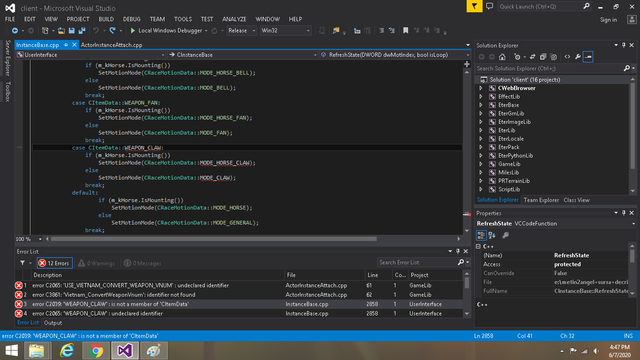Image resolution: width=640 pixels, height=360 pixels.
Task: Click in the Quick Launch search box
Action: 540,6
